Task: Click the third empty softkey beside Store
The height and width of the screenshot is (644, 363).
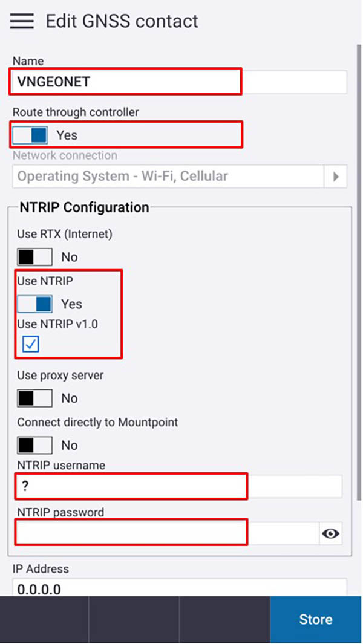Action: point(225,619)
